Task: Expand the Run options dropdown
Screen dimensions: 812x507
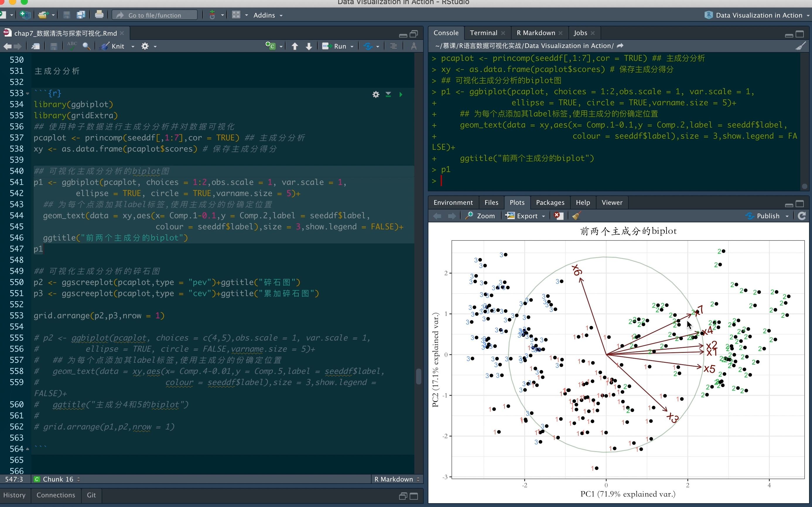Action: pos(352,46)
